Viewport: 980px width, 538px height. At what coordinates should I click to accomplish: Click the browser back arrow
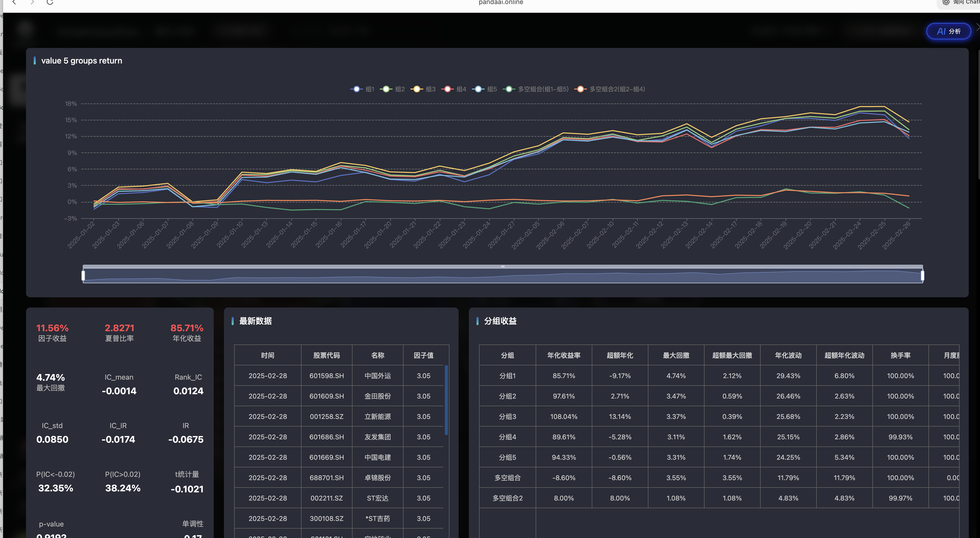[x=14, y=2]
